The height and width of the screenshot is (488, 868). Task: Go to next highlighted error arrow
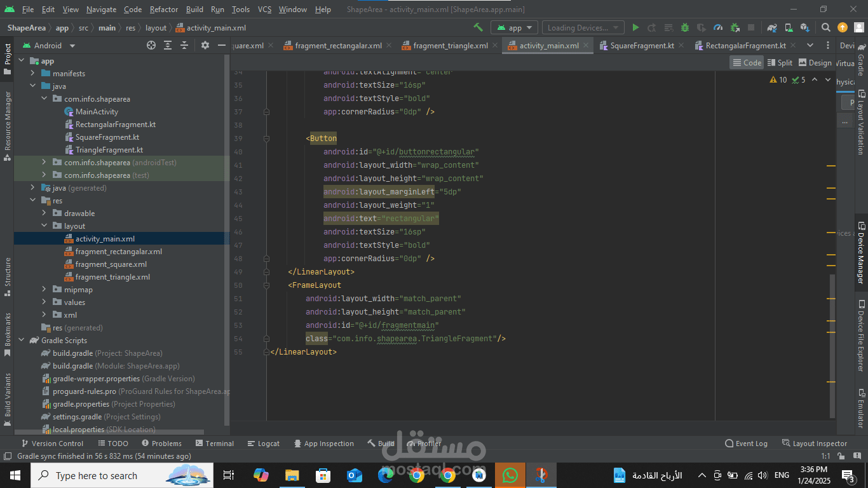[827, 79]
